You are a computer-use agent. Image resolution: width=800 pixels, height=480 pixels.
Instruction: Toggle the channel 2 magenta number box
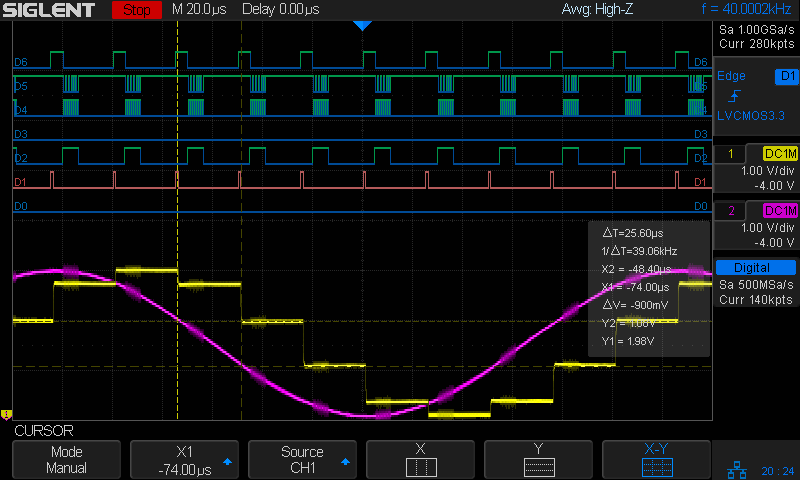(x=733, y=210)
